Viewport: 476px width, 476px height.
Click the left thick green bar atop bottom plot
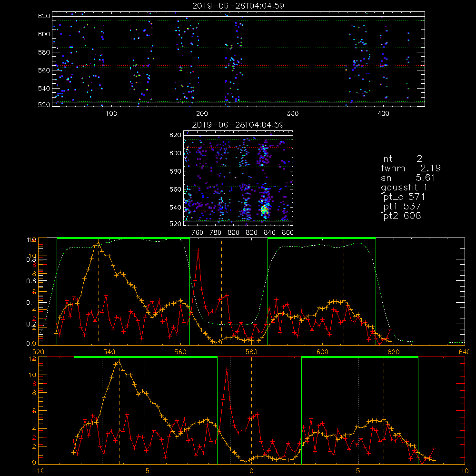click(146, 357)
